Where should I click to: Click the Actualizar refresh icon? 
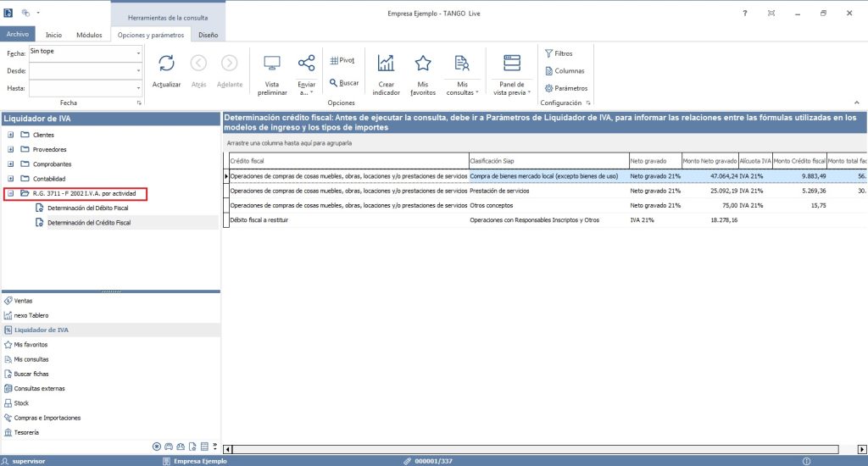[166, 64]
